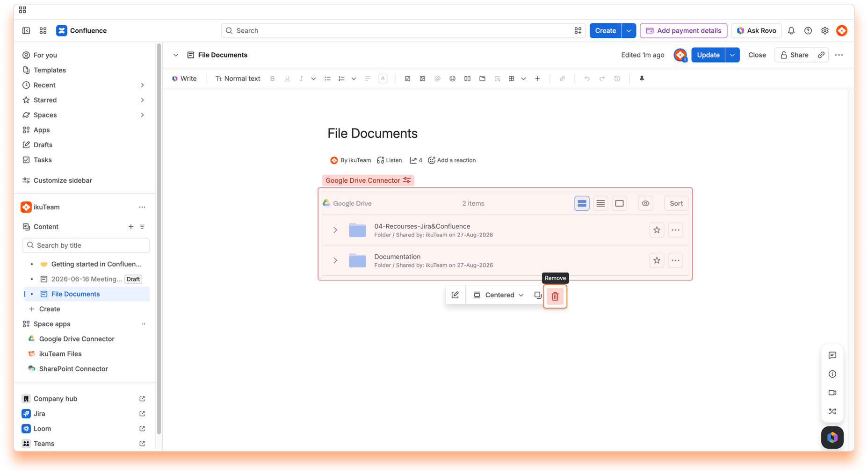This screenshot has width=868, height=474.
Task: Open Tasks in the sidebar
Action: (x=43, y=160)
